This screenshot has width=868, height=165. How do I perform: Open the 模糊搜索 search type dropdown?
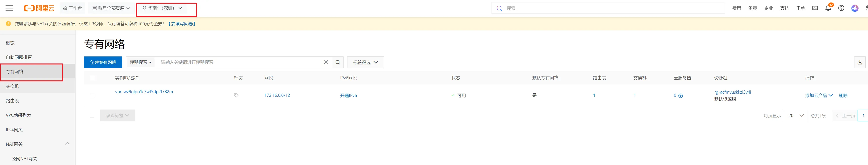[x=140, y=62]
